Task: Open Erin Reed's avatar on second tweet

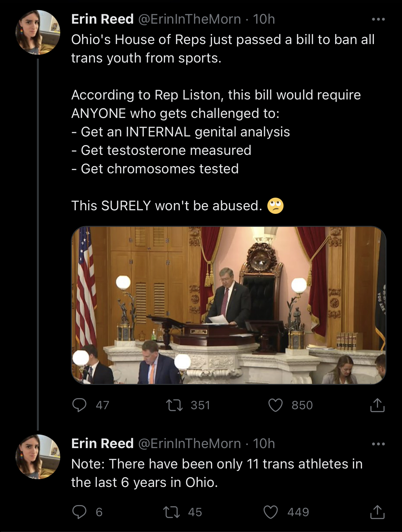Action: pos(38,457)
